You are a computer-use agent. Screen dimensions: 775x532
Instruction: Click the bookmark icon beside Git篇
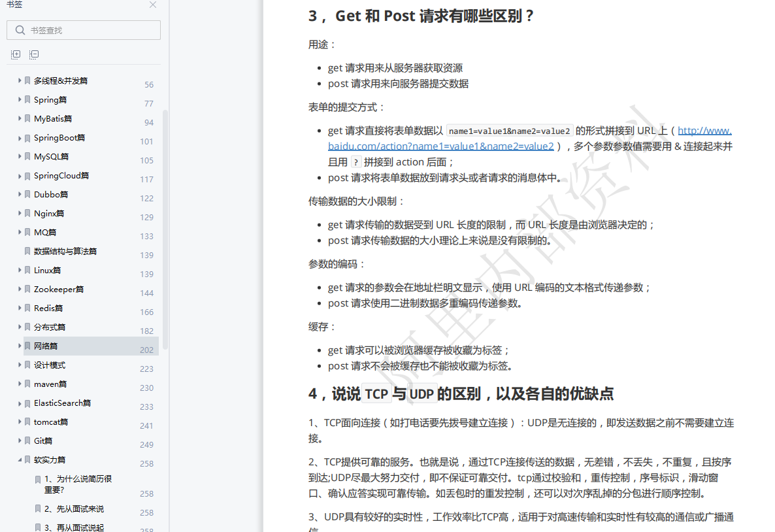point(26,441)
